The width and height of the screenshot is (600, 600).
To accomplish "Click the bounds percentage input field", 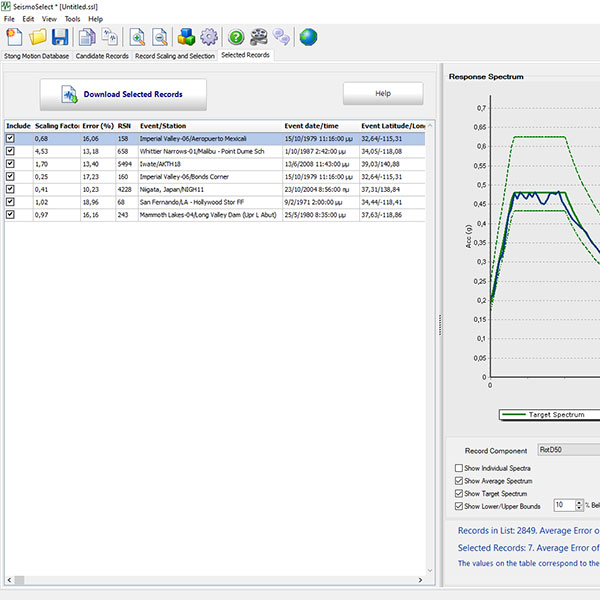I will pos(565,505).
